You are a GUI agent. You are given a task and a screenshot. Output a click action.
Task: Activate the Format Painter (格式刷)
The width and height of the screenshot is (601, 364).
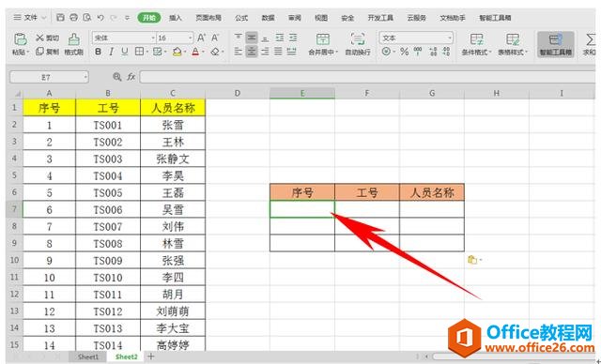pos(73,44)
